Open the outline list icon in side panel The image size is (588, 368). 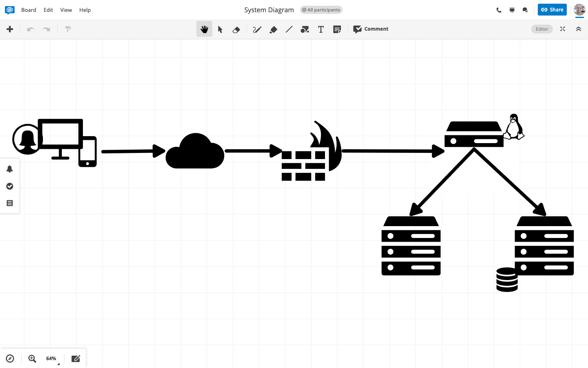click(10, 203)
